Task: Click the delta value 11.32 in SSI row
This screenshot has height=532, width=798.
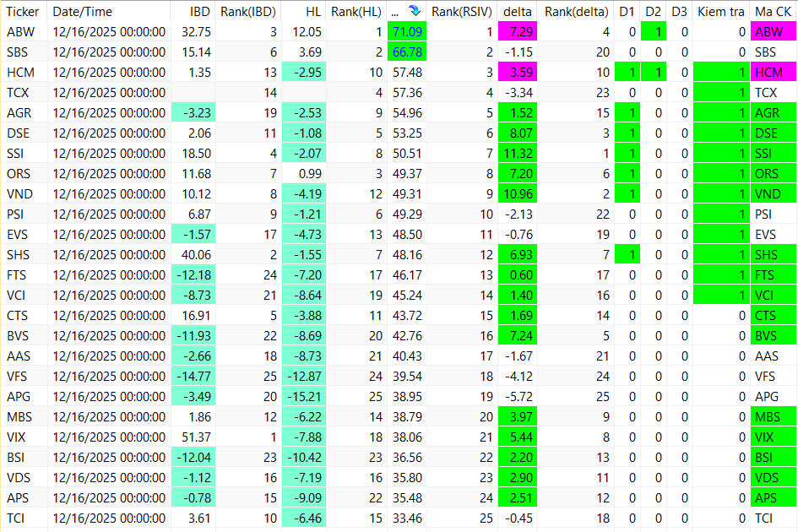Action: click(x=518, y=153)
